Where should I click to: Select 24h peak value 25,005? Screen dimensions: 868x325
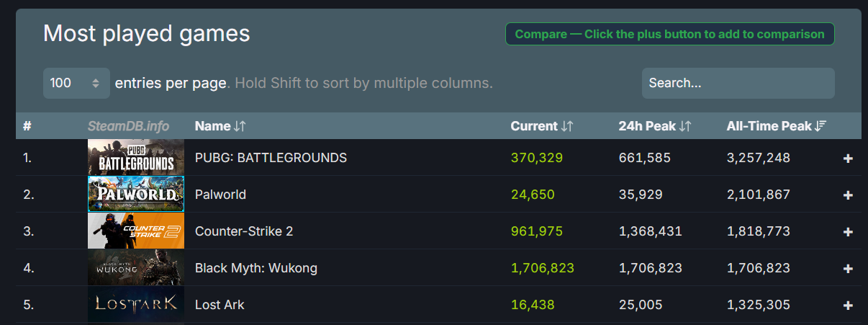(641, 305)
